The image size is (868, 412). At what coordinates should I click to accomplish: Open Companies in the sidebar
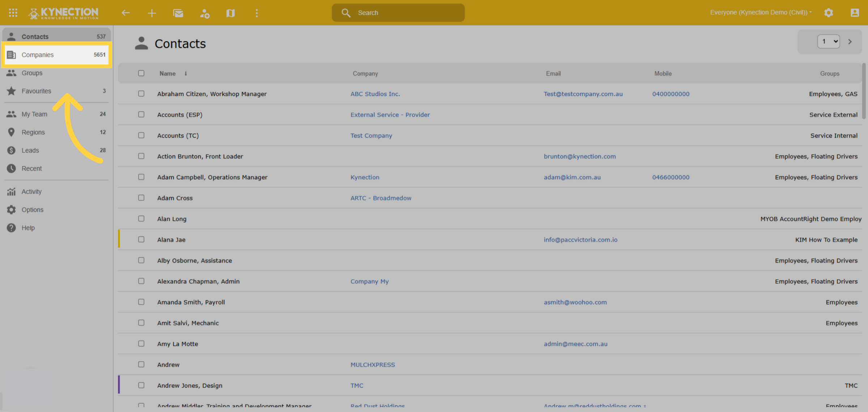pos(56,55)
